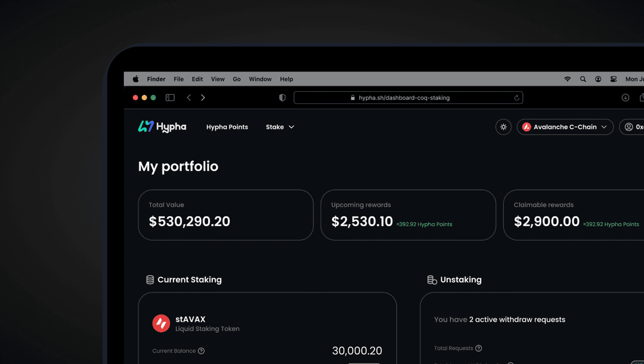Open the browser downloads dropdown
Screen dimensions: 644x364
pyautogui.click(x=625, y=97)
